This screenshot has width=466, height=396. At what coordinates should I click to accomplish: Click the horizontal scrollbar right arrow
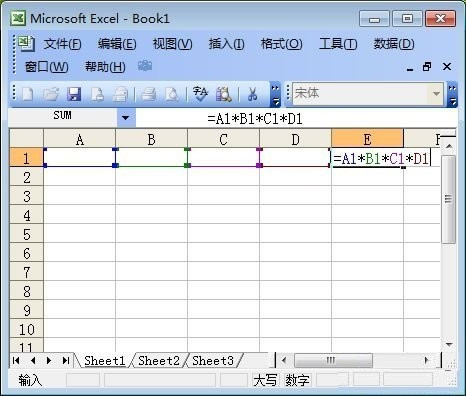(427, 360)
